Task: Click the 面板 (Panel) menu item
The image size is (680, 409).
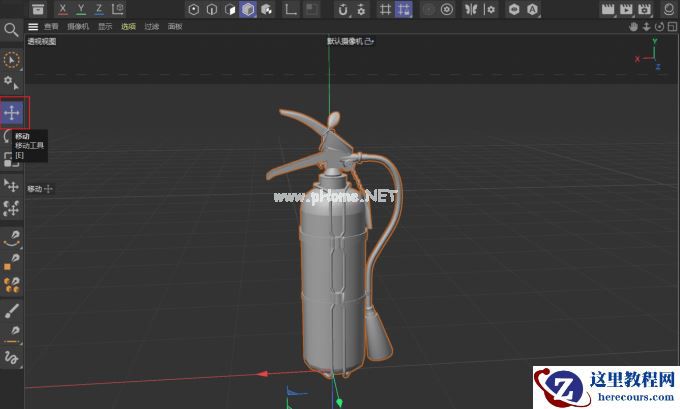Action: (175, 27)
